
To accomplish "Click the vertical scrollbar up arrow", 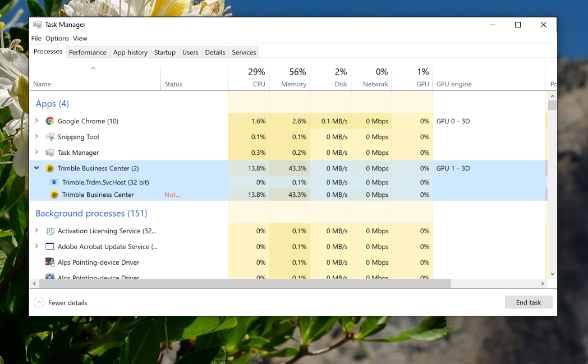I will [552, 96].
